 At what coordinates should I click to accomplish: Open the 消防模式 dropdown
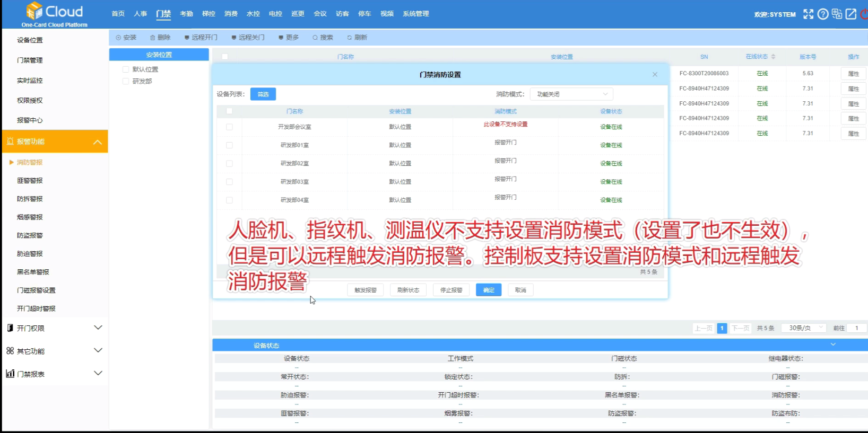pos(571,94)
